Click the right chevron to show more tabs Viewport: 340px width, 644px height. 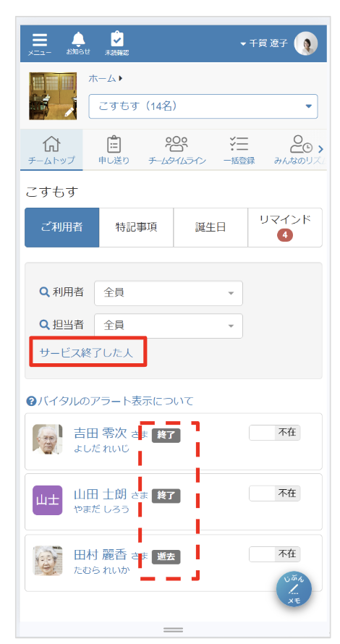pyautogui.click(x=321, y=149)
